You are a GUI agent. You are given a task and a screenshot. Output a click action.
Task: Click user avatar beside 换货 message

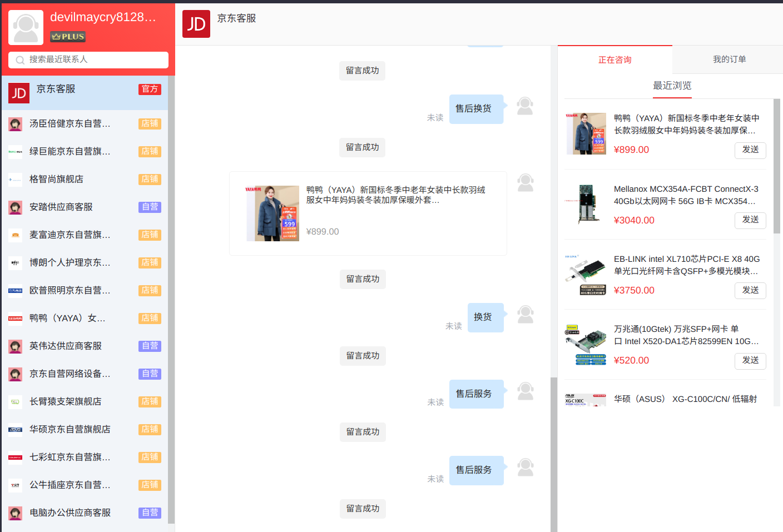click(525, 314)
